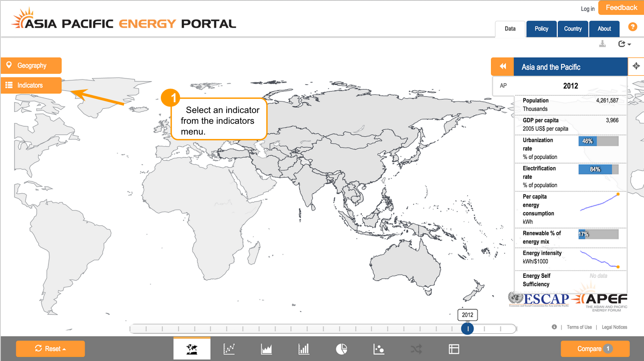644x361 pixels.
Task: Open the table view icon
Action: tap(454, 349)
